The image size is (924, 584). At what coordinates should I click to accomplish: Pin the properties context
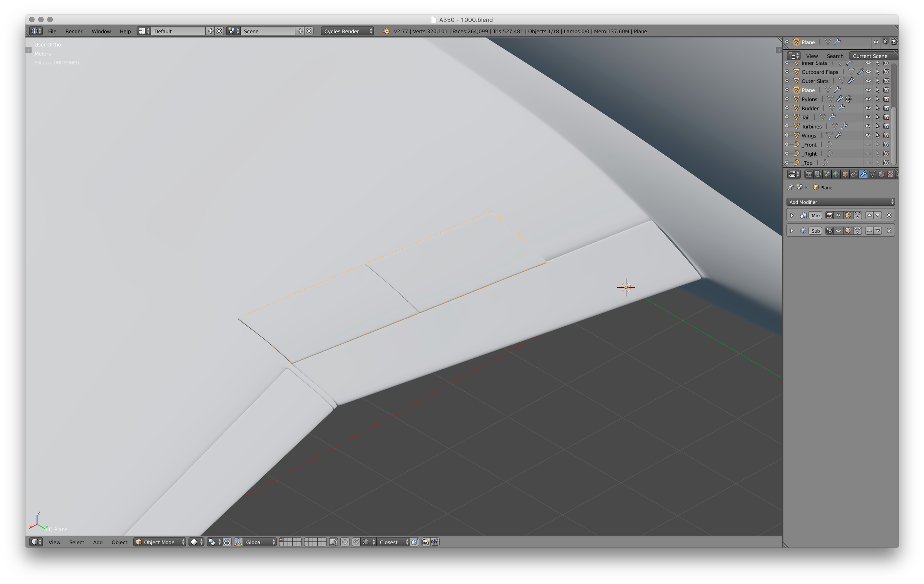pos(790,187)
